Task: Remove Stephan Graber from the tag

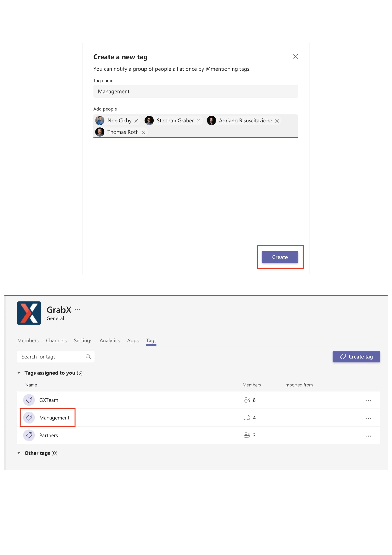Action: (199, 121)
